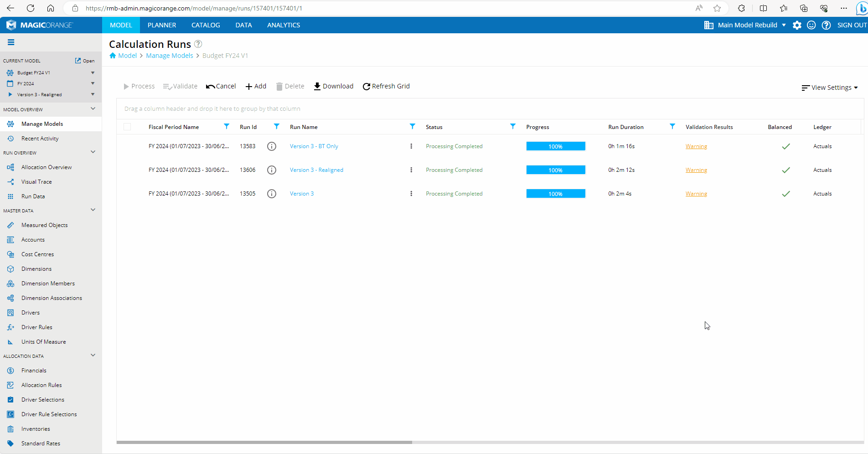This screenshot has height=454, width=868.
Task: Collapse the Master Data section
Action: [93, 210]
